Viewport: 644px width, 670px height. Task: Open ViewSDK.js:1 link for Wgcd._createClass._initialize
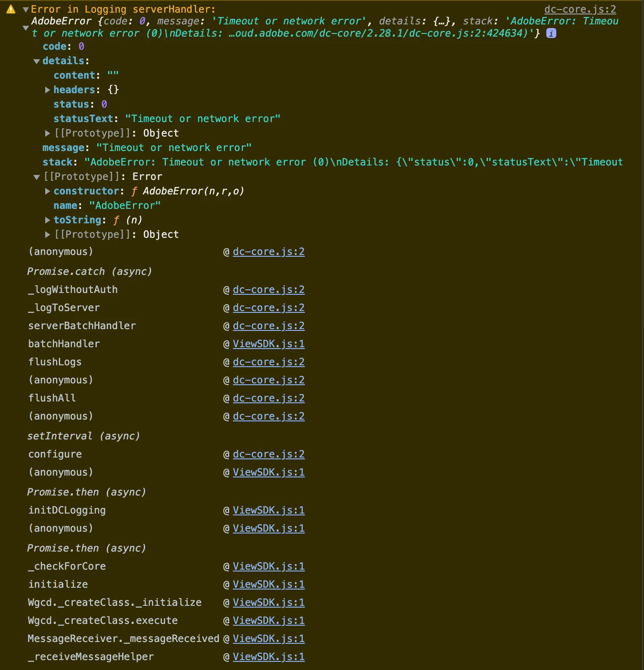269,602
